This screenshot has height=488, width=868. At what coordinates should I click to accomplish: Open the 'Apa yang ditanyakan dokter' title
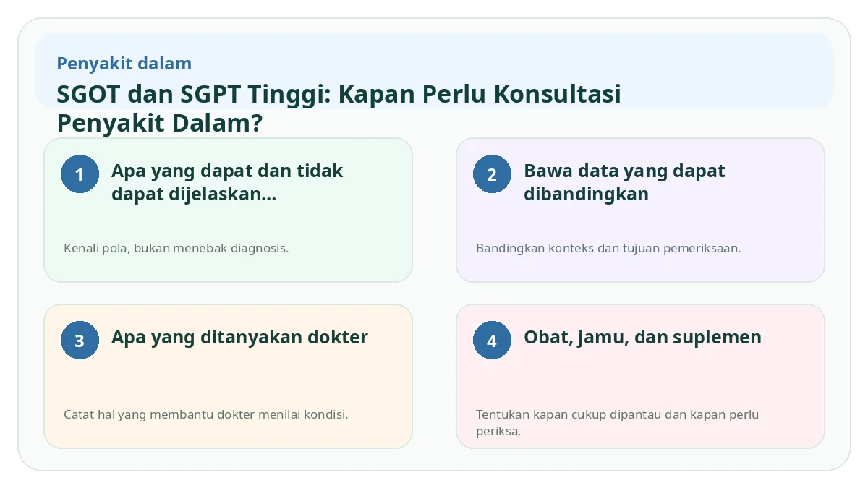pyautogui.click(x=239, y=338)
